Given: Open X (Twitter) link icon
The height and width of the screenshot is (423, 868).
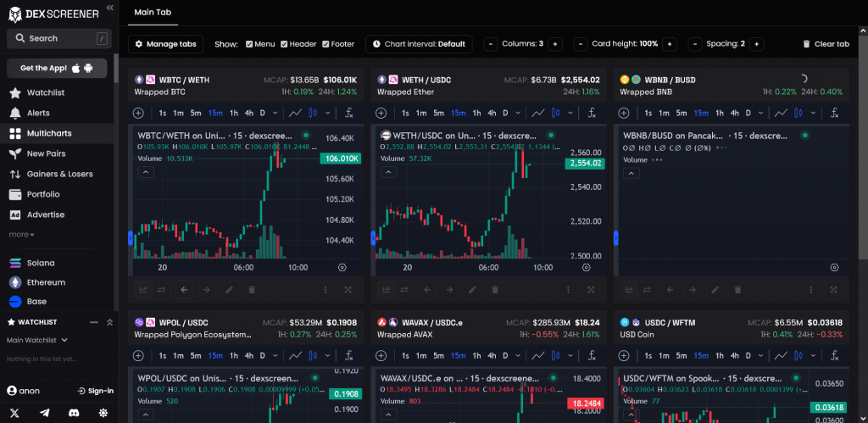Looking at the screenshot, I should pos(15,413).
